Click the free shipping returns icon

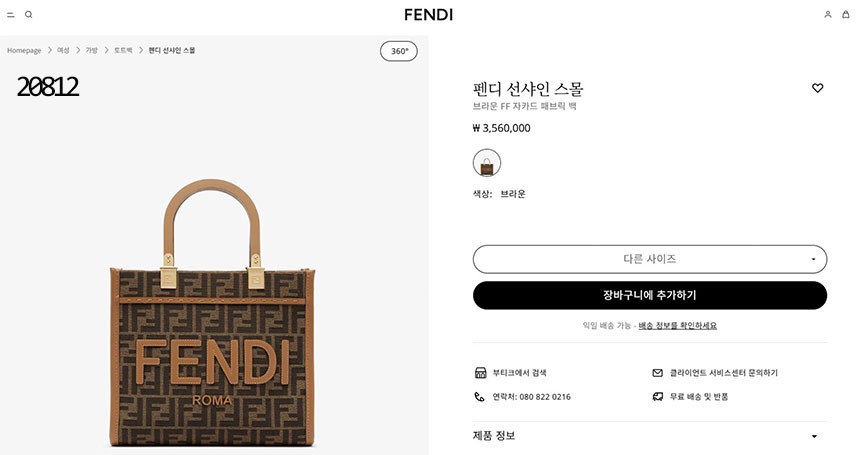[x=657, y=397]
